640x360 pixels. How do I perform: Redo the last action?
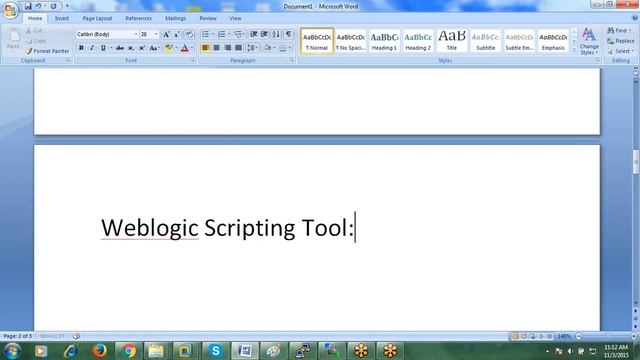[x=53, y=6]
